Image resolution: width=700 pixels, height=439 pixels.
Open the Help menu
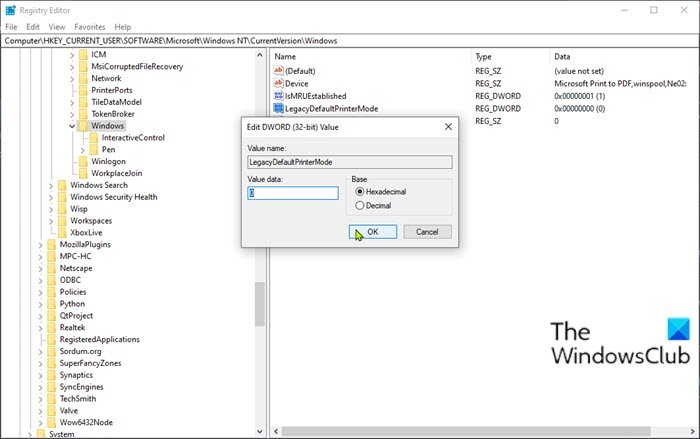click(123, 27)
